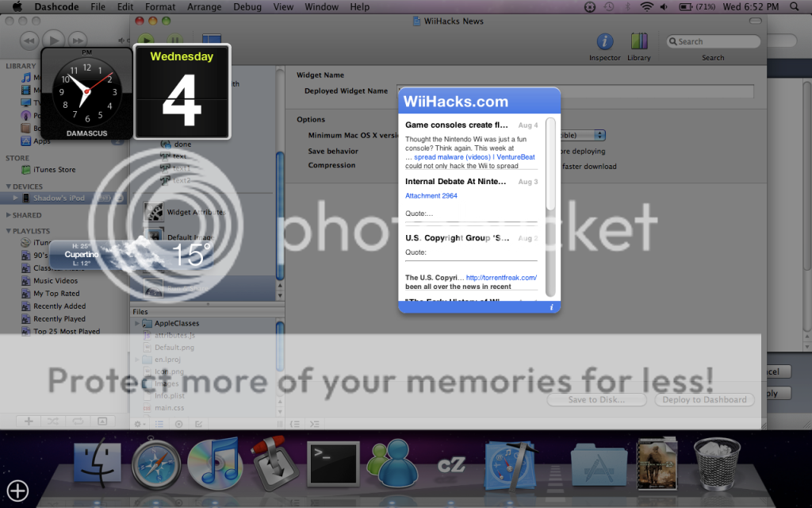Collapse the PLAYLISTS section in iTunes

(x=8, y=231)
